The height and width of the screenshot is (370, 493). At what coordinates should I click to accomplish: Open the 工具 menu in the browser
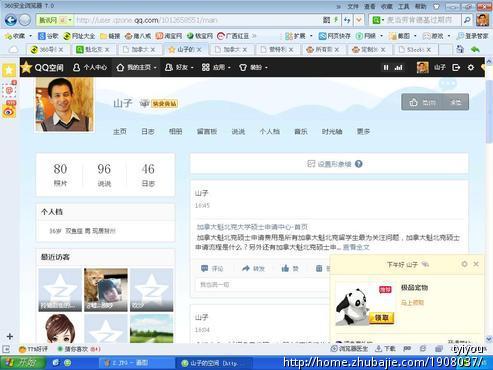(x=403, y=6)
